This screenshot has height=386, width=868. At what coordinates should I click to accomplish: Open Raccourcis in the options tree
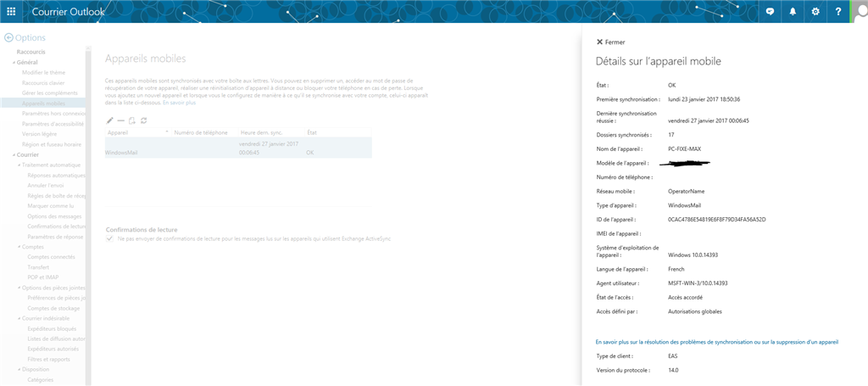pyautogui.click(x=31, y=52)
